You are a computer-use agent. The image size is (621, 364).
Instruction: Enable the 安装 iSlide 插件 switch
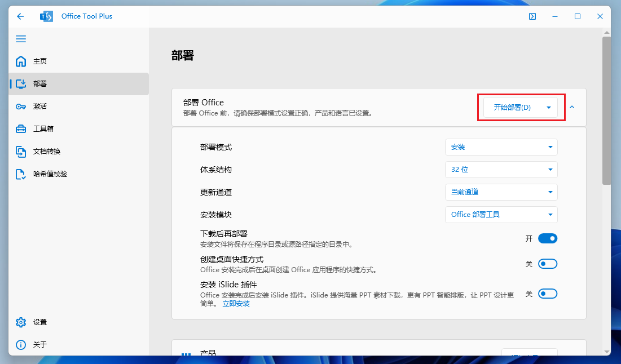coord(548,294)
